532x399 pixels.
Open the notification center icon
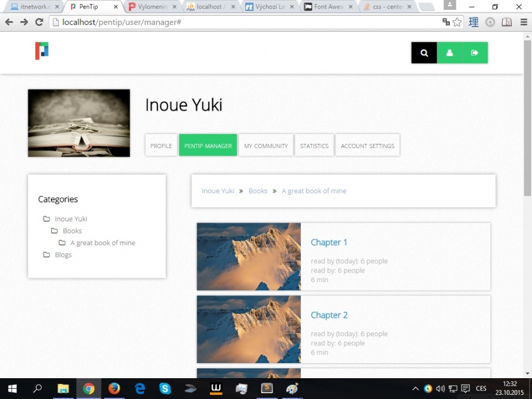[465, 389]
